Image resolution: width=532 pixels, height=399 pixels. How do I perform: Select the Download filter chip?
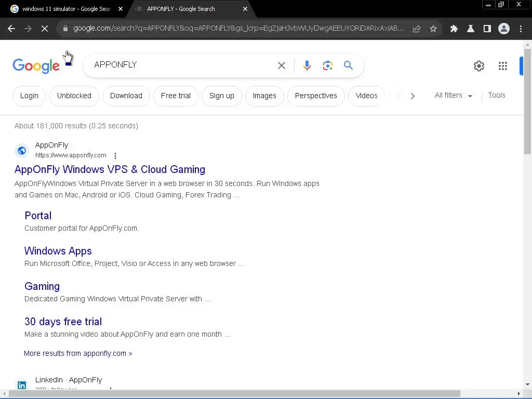[x=126, y=96]
